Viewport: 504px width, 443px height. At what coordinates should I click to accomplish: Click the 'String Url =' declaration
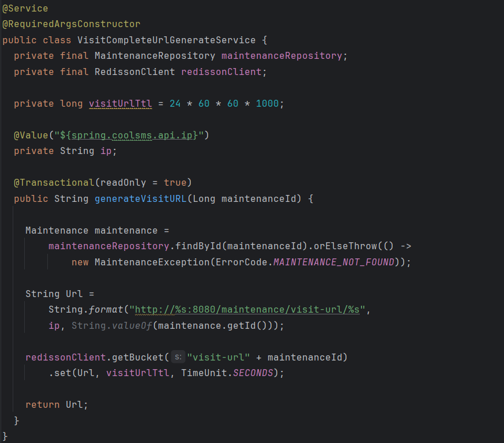(x=60, y=294)
